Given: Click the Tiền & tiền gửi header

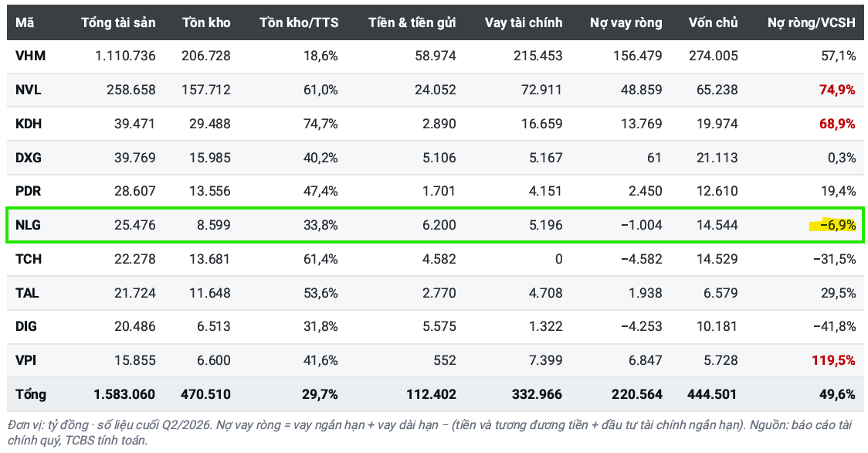Looking at the screenshot, I should 412,22.
